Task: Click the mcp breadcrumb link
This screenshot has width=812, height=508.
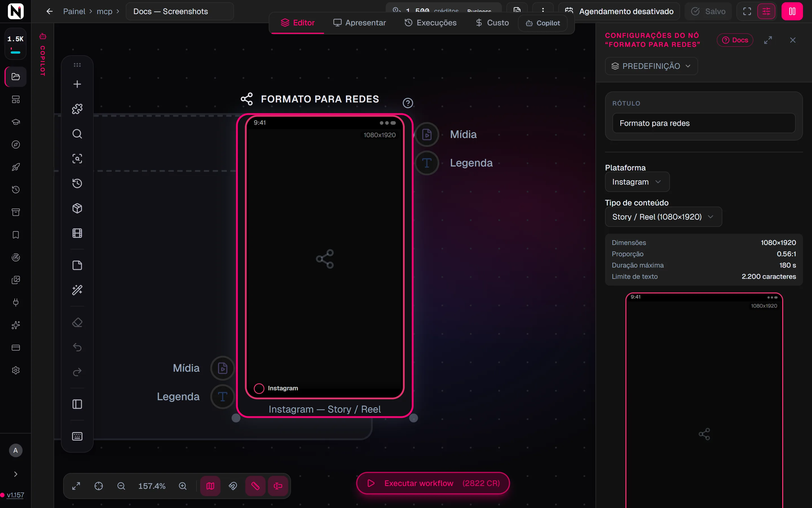Action: [x=104, y=11]
